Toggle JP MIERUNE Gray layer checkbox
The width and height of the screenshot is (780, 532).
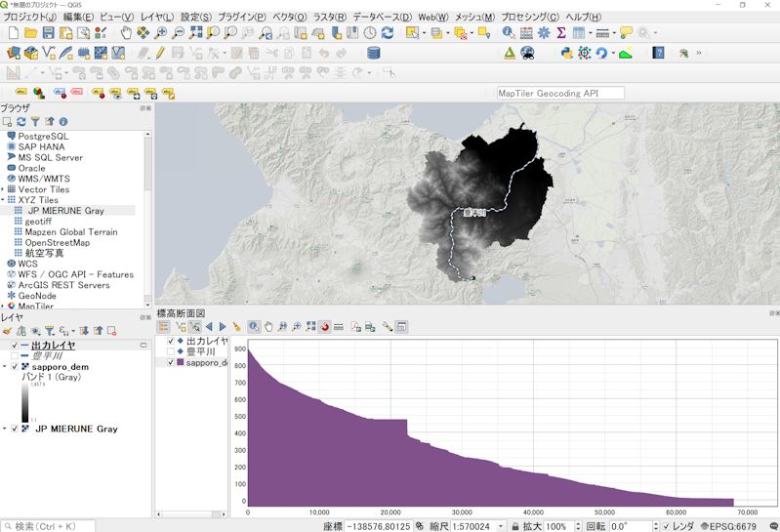[15, 429]
